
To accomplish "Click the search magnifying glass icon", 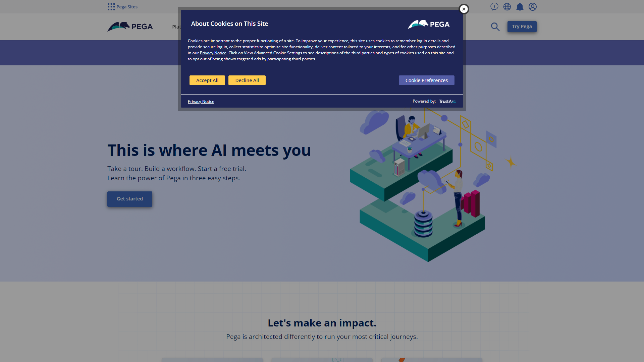I will tap(495, 26).
